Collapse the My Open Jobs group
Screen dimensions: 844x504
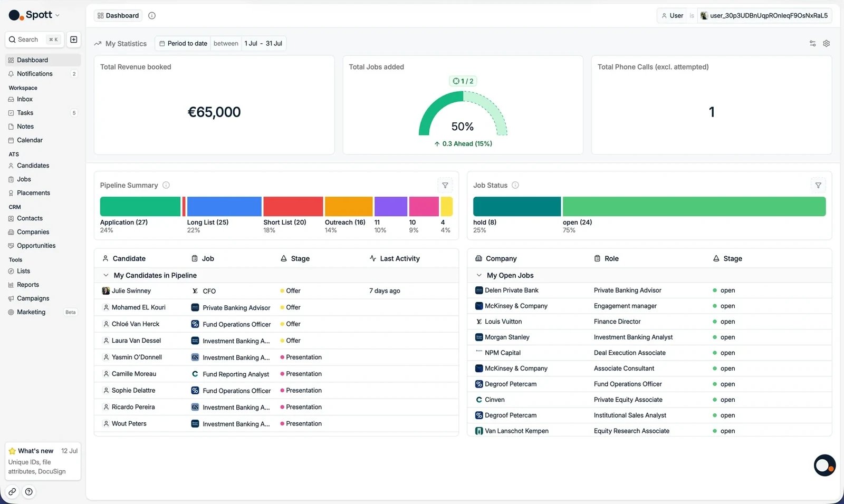point(479,275)
